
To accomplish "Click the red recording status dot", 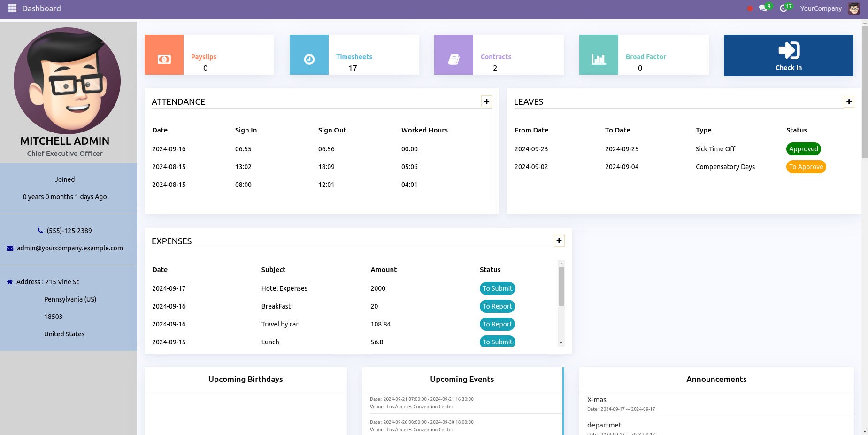I will click(x=750, y=8).
